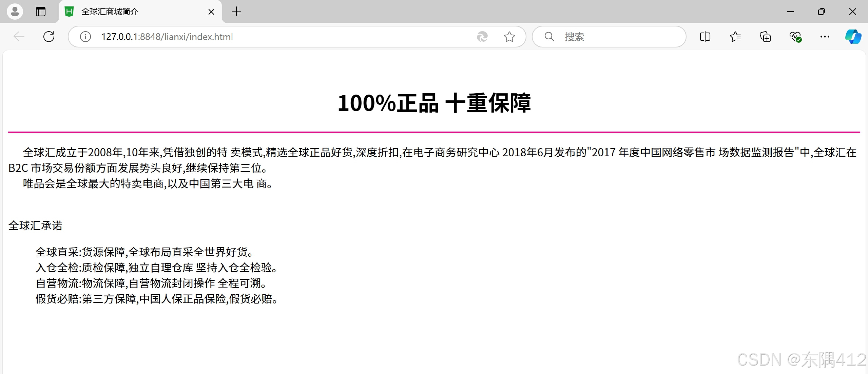Open the Collections icon
This screenshot has height=374, width=868.
coord(765,37)
